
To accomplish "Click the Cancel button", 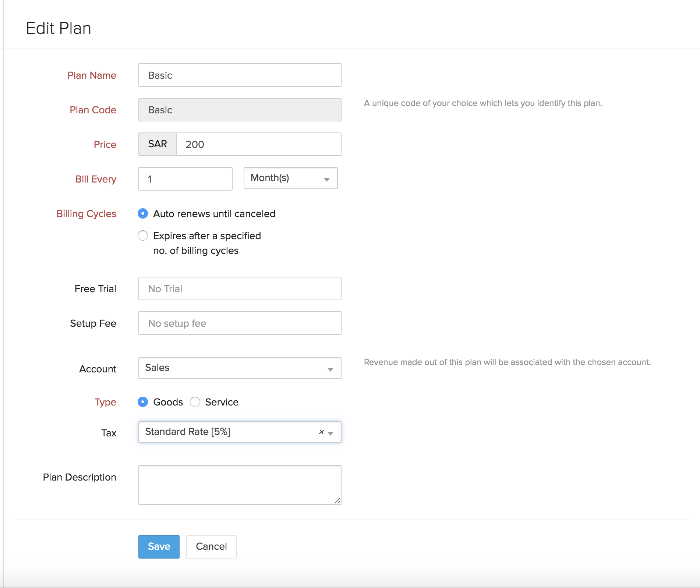I will [211, 546].
